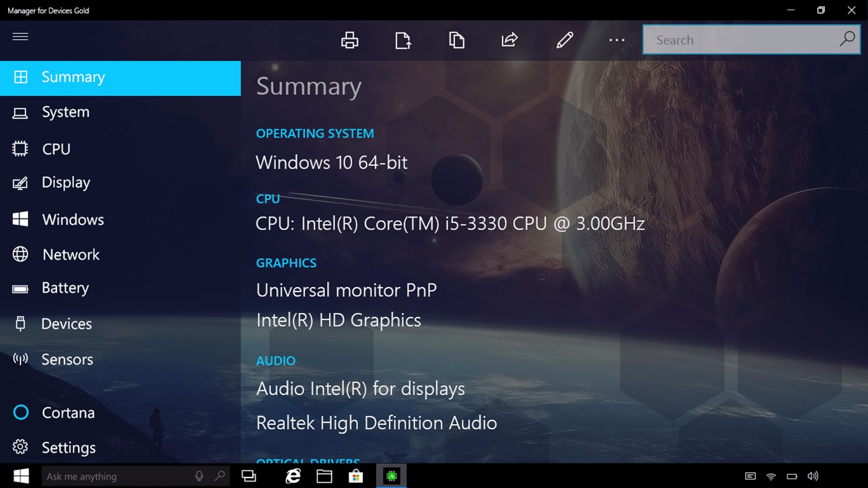Select the Windows entry in the sidebar
The image size is (868, 488).
73,219
